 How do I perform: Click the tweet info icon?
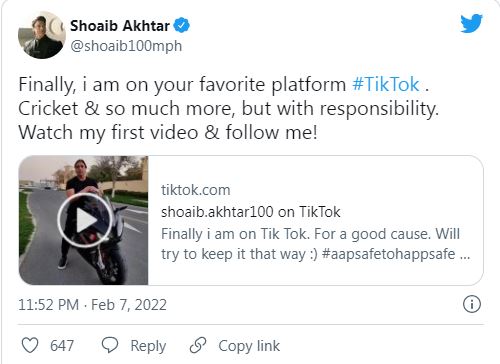coord(472,304)
